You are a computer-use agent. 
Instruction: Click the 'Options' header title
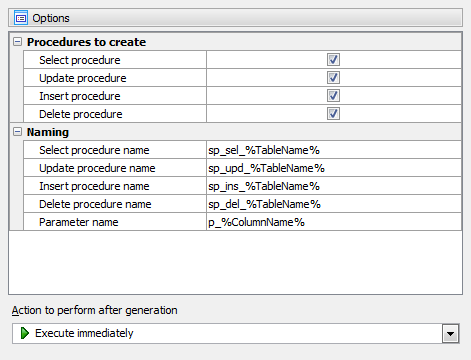pos(51,18)
